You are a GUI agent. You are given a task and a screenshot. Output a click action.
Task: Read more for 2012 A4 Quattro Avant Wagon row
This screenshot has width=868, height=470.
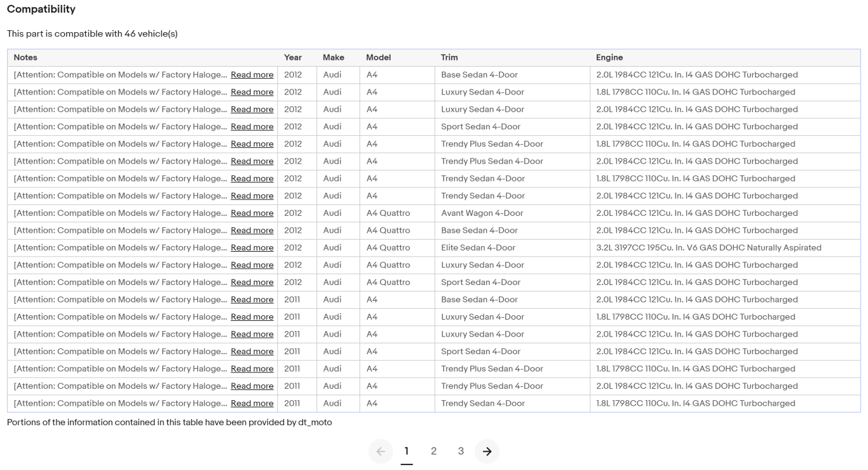pyautogui.click(x=252, y=213)
